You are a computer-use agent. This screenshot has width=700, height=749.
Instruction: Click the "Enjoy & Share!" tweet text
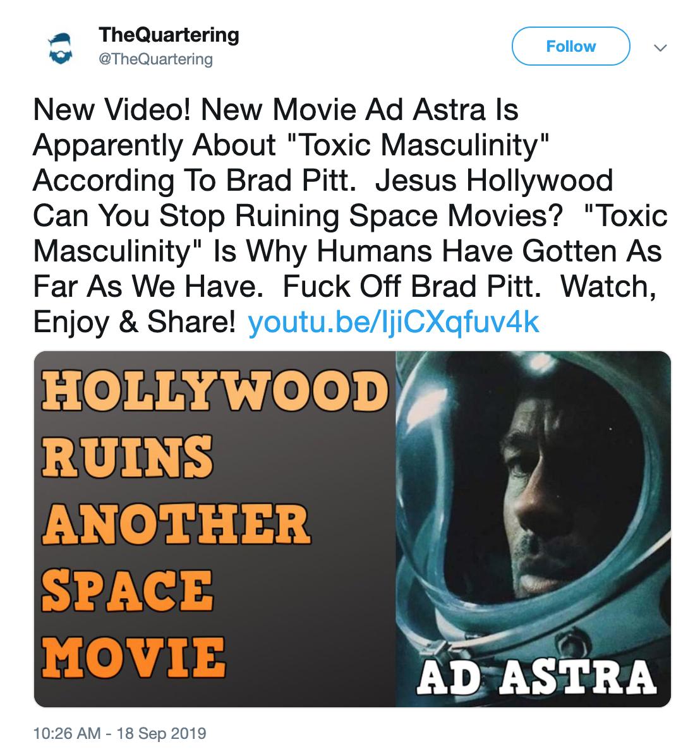coord(135,323)
